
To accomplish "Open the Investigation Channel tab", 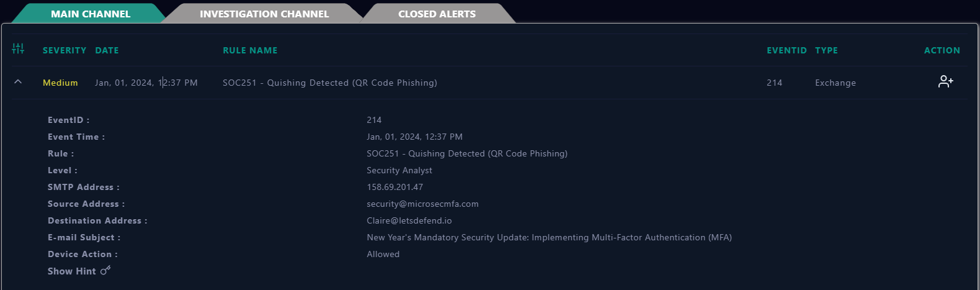I will coord(264,14).
